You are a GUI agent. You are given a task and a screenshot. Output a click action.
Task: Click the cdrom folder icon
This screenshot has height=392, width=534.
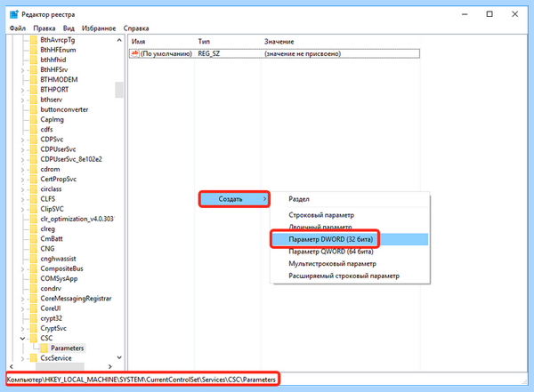point(34,169)
